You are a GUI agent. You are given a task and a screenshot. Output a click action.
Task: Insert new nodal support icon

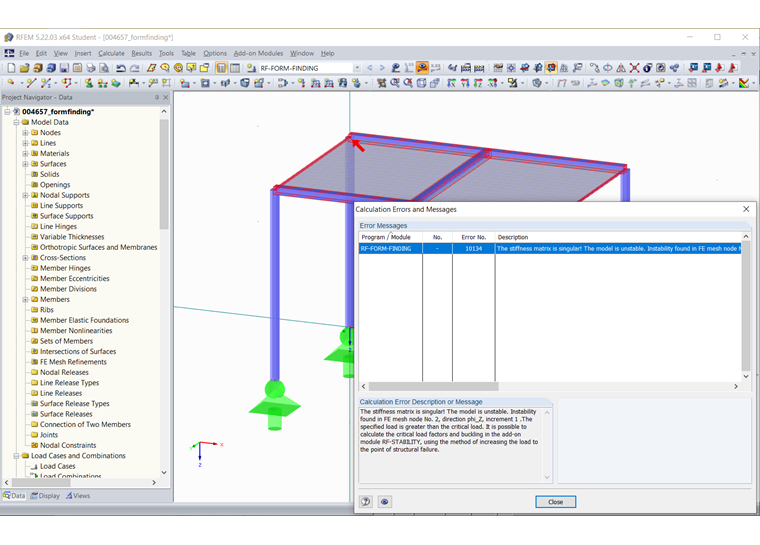[x=89, y=83]
